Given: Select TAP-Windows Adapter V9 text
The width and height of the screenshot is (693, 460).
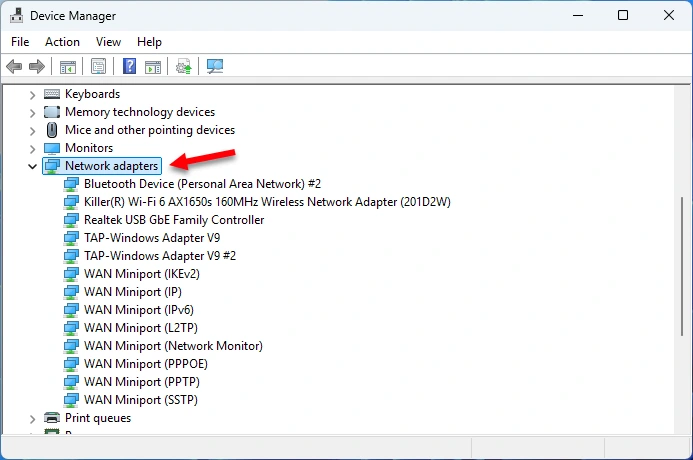Looking at the screenshot, I should click(152, 238).
